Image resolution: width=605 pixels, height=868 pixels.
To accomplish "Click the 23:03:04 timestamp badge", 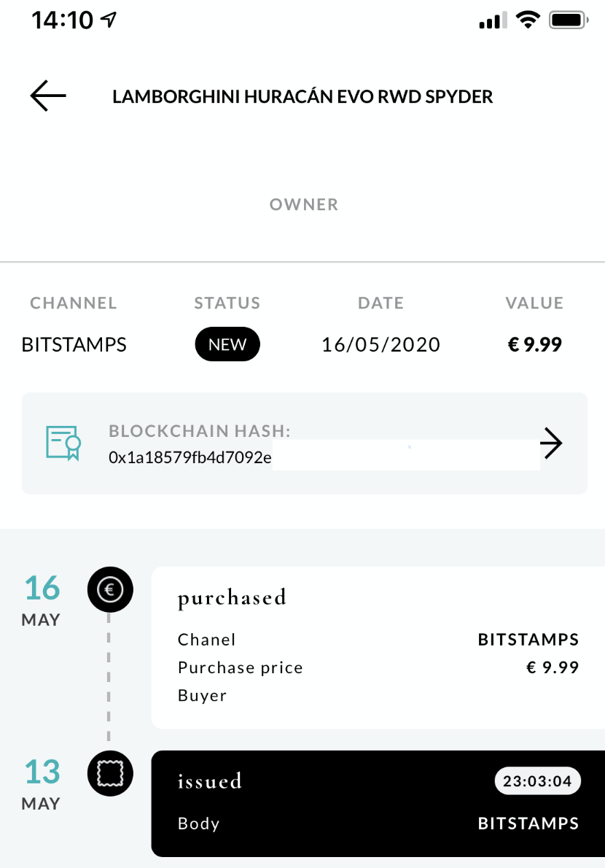I will point(538,780).
